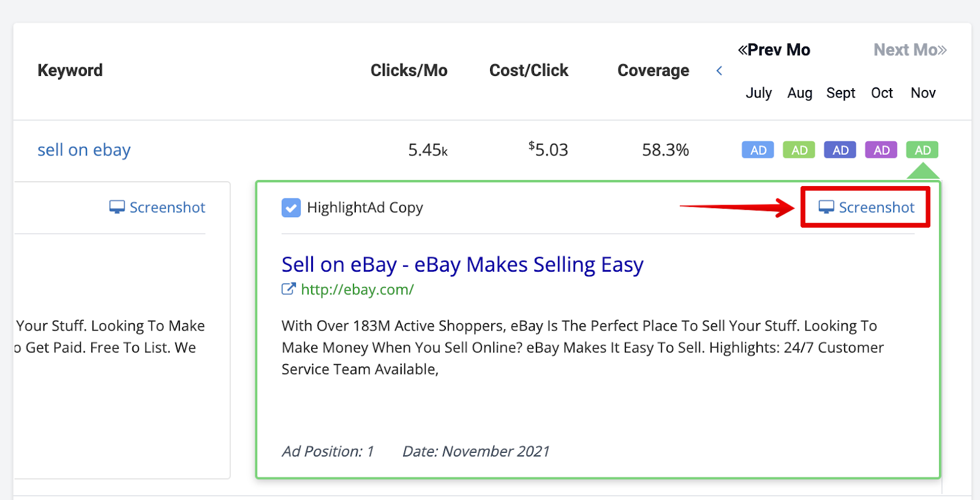980x500 pixels.
Task: Visit the http://ebay.com/ URL link
Action: [358, 289]
